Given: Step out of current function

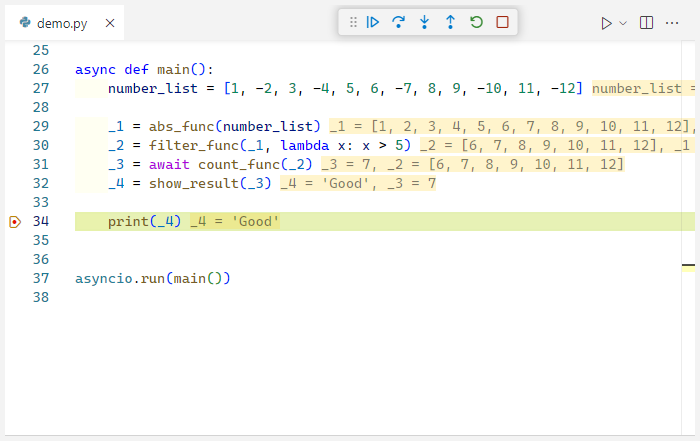Looking at the screenshot, I should [450, 22].
